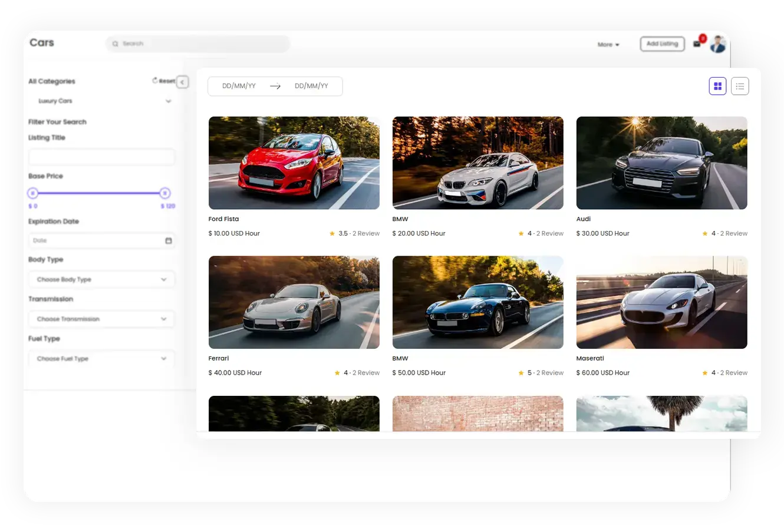Click the start date DD/MM/YY field
Screen dimensions: 784x532
click(239, 86)
